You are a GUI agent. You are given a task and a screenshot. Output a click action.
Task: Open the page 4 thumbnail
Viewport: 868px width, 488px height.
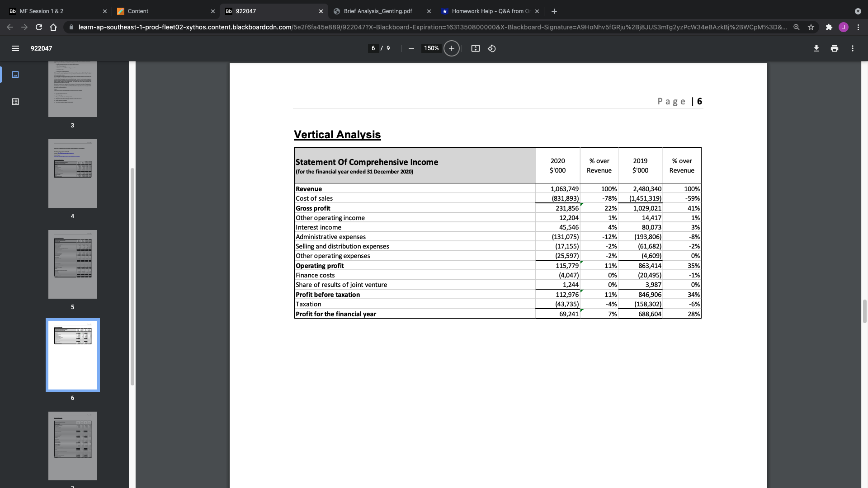[72, 174]
